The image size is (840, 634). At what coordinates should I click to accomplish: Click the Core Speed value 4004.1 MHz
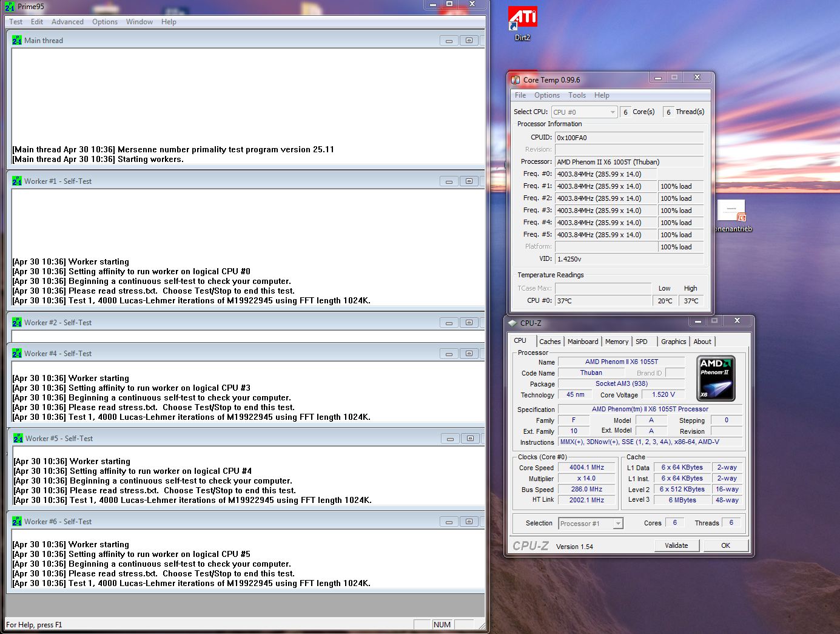tap(586, 468)
